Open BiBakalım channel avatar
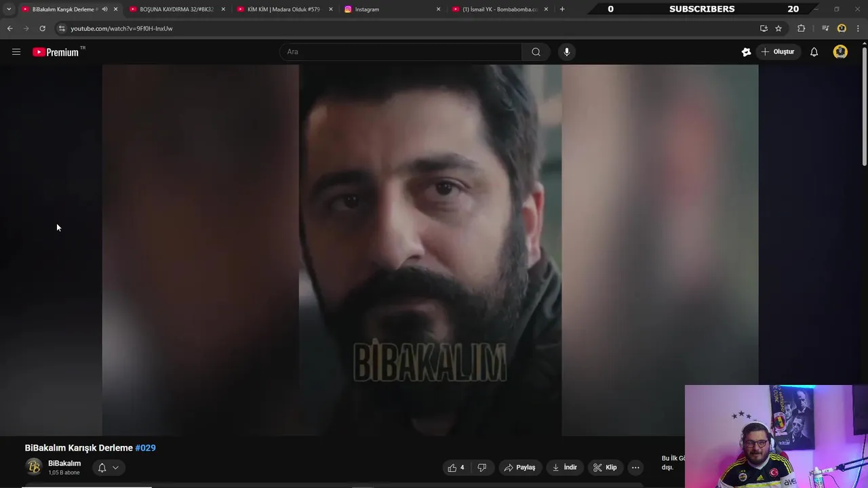This screenshot has height=488, width=868. click(34, 467)
